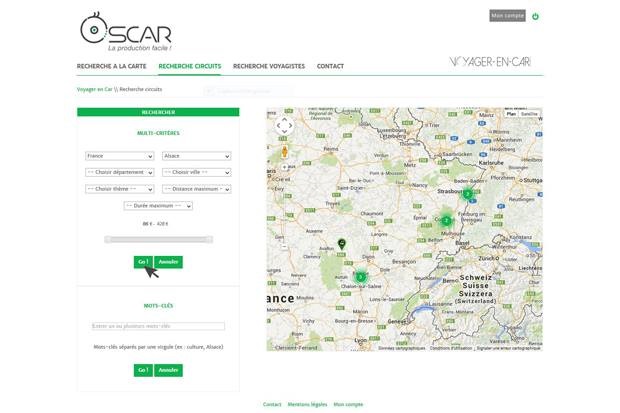Select the Recherche circuits menu item
620x413 pixels.
coord(190,66)
